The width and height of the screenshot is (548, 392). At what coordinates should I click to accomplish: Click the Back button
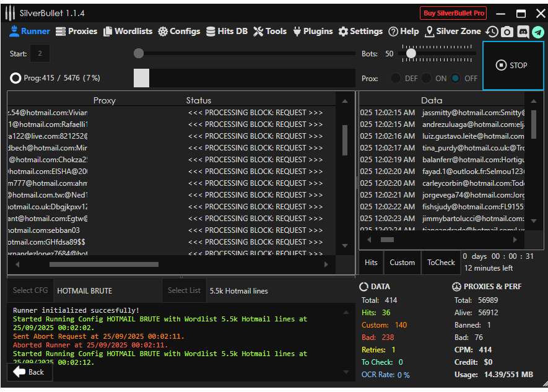pos(29,372)
